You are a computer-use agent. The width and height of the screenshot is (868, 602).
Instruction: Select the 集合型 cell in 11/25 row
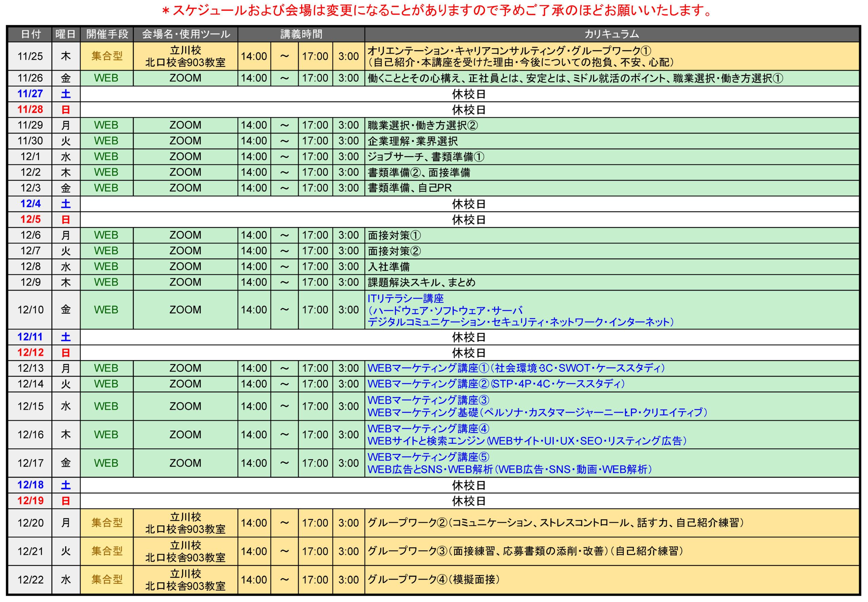107,56
